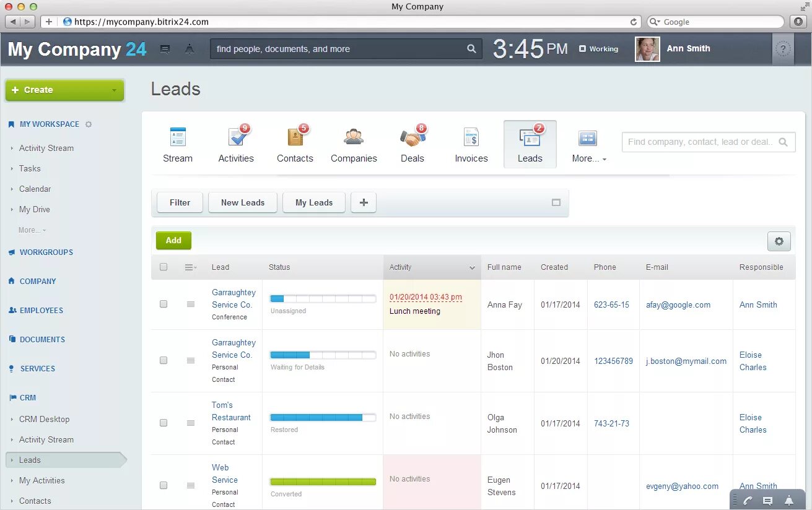Viewport: 812px width, 510px height.
Task: Open My Drive in sidebar
Action: pyautogui.click(x=34, y=210)
